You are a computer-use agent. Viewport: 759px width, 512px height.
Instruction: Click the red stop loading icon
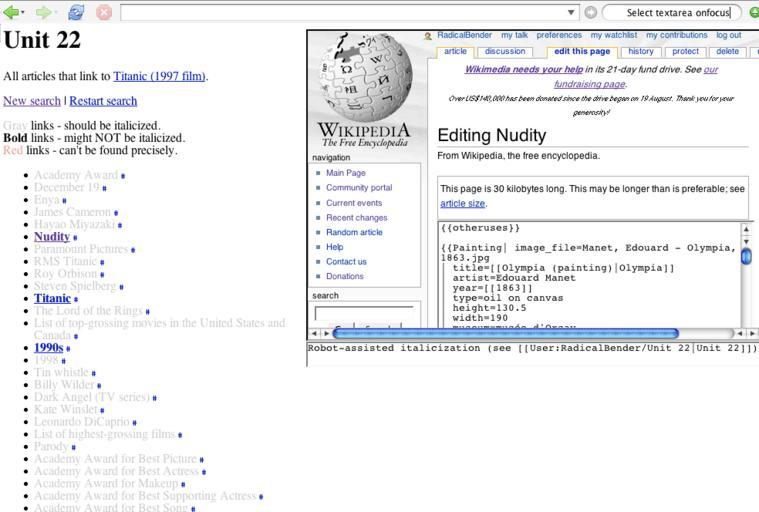pos(103,13)
